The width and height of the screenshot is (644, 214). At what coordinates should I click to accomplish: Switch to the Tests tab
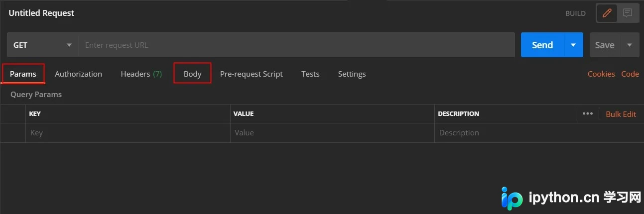click(310, 74)
